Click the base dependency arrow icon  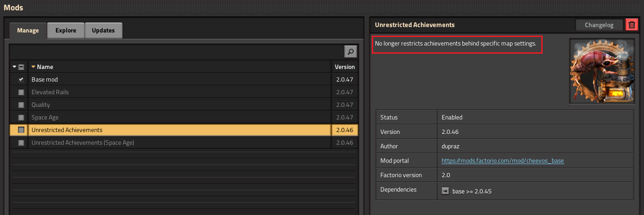point(445,191)
